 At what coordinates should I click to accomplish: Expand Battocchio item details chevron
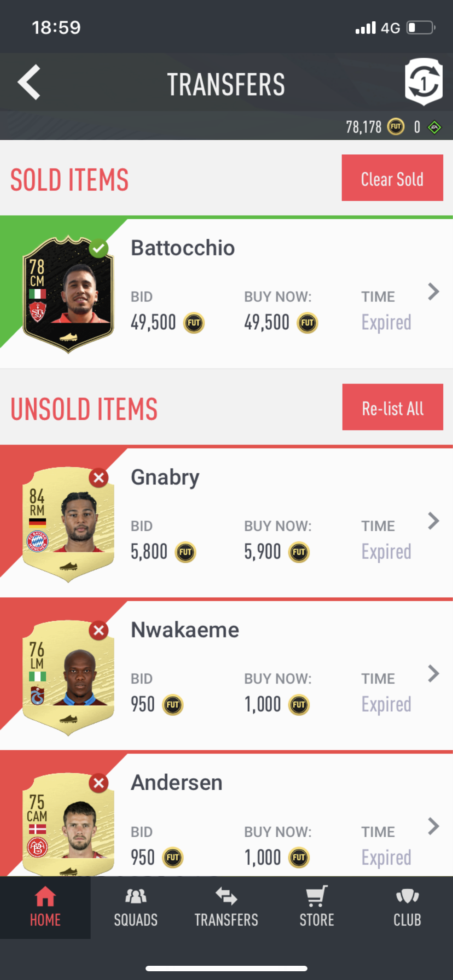coord(433,292)
